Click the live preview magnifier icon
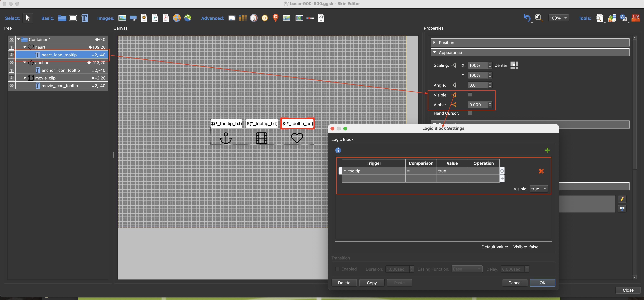Image resolution: width=644 pixels, height=300 pixels. [x=539, y=18]
